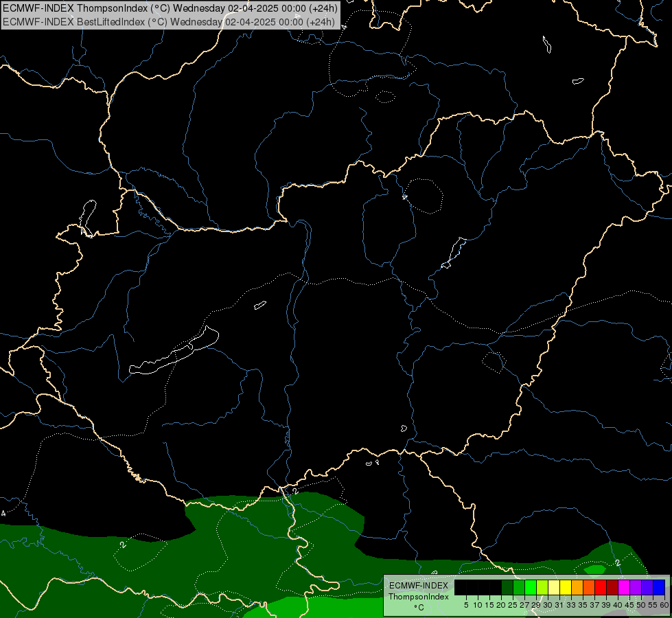The height and width of the screenshot is (618, 672).
Task: Select the dark red 39–40 legend swatch
Action: click(x=612, y=587)
